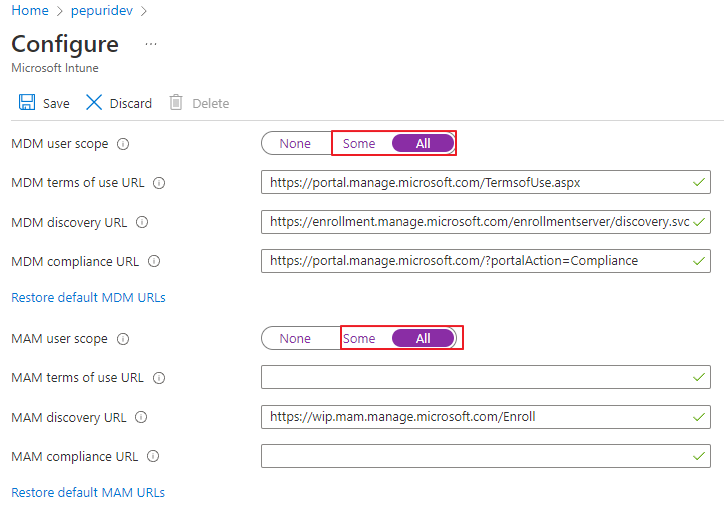Set MAM user scope to Some
The width and height of the screenshot is (724, 509).
coord(359,339)
